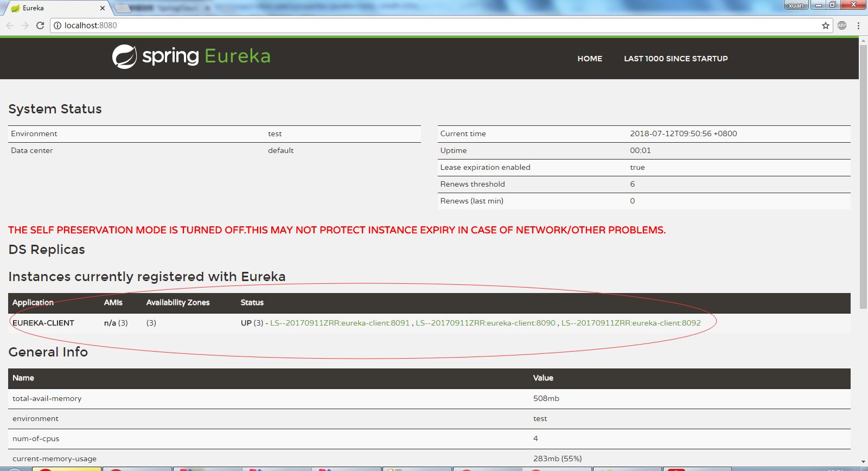Open LAST 1000 SINCE STARTUP page
The height and width of the screenshot is (471, 868).
pyautogui.click(x=676, y=59)
